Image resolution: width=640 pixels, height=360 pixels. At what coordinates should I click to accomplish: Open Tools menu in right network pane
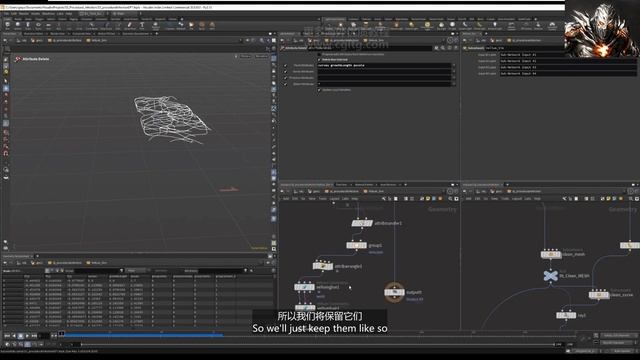[505, 198]
